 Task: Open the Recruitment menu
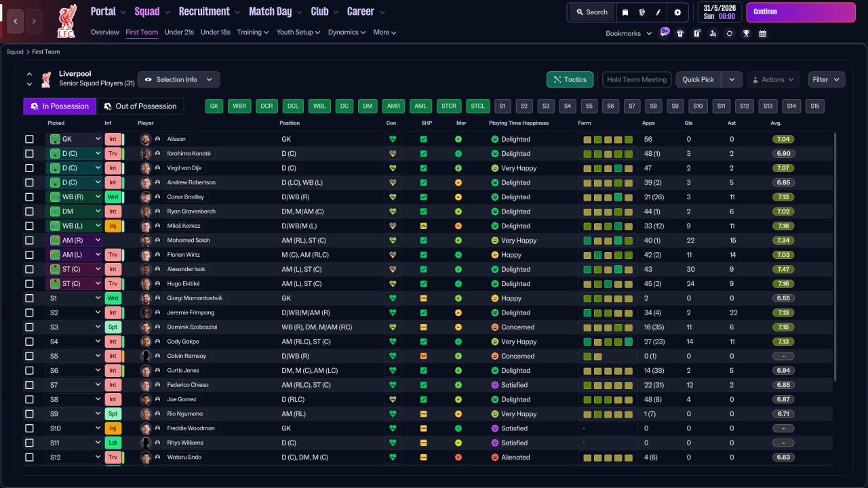(x=209, y=12)
